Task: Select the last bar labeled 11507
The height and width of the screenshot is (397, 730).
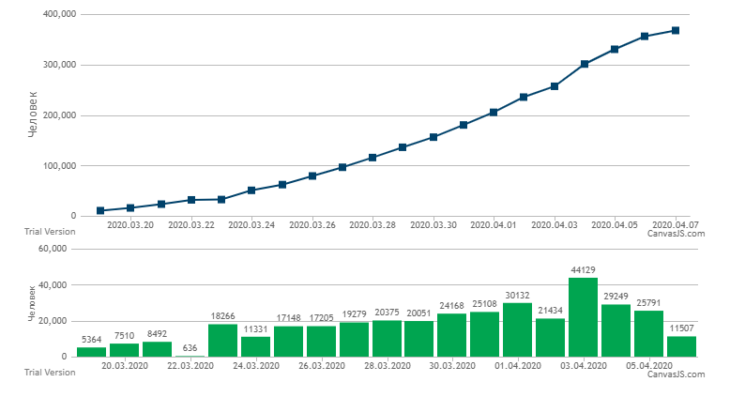Action: (682, 347)
